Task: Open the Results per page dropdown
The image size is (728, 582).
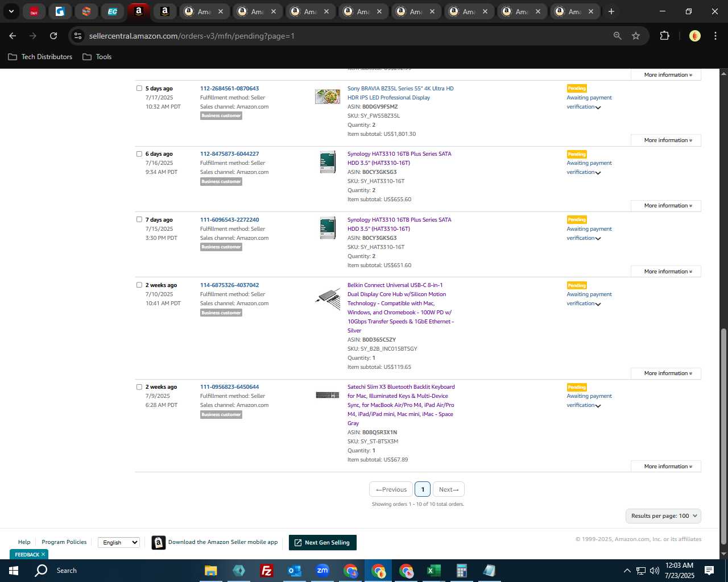Action: pos(663,516)
